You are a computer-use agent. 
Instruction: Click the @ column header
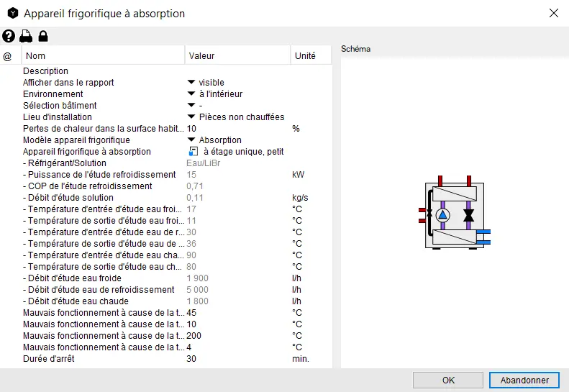point(8,56)
